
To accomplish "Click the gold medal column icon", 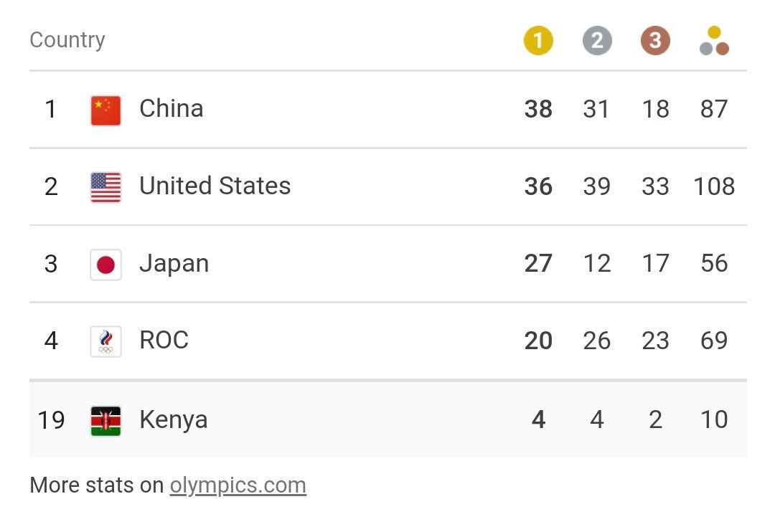I will (x=538, y=40).
